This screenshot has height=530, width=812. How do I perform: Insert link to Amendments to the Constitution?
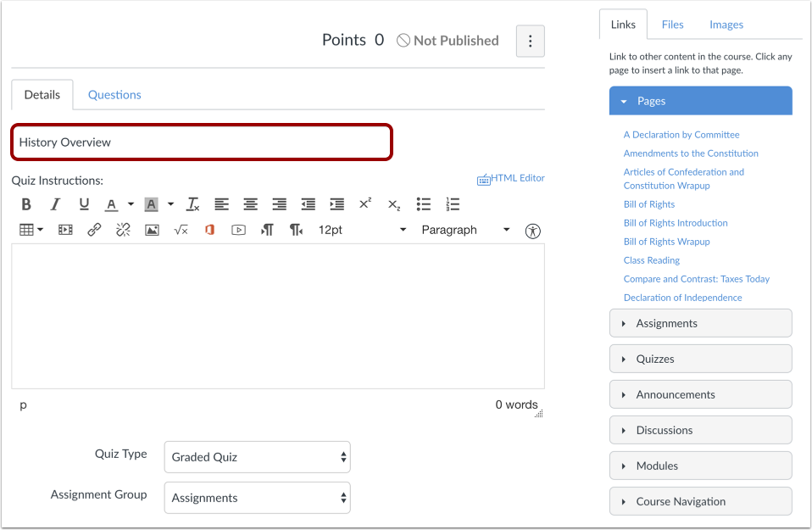691,153
